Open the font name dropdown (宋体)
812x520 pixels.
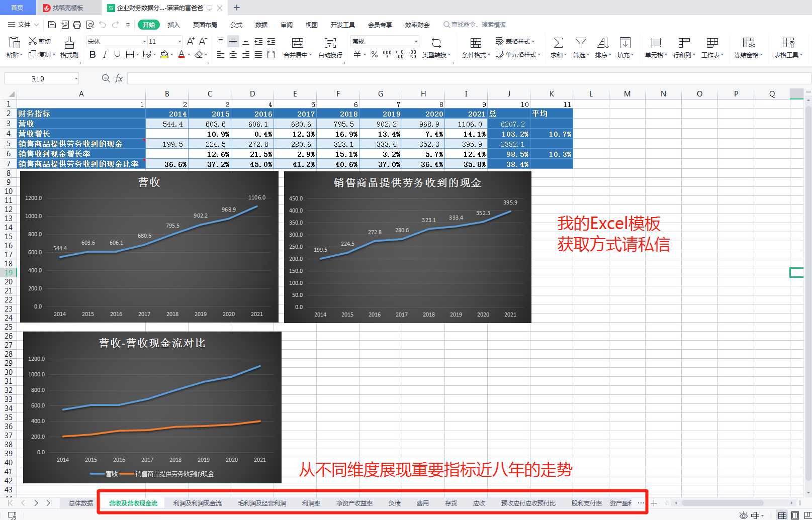pos(144,41)
